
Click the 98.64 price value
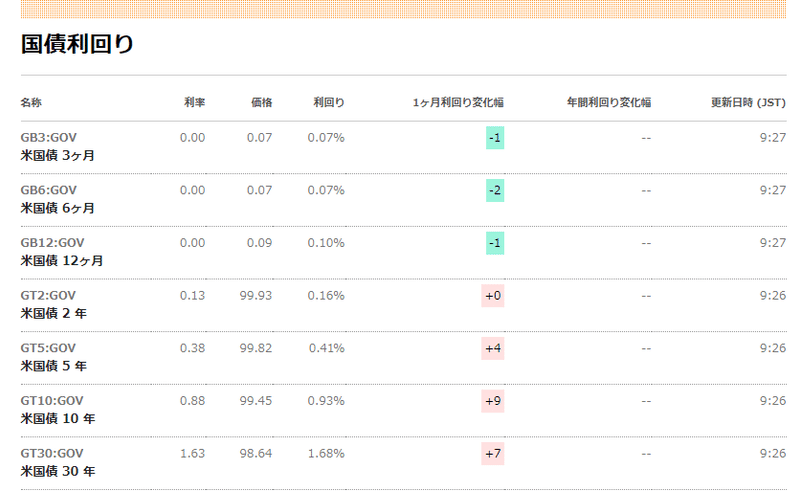[256, 453]
